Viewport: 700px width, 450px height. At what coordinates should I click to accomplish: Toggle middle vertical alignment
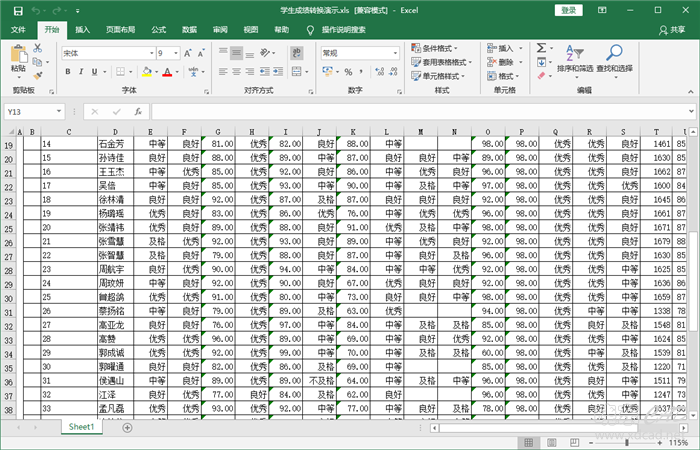[x=237, y=53]
